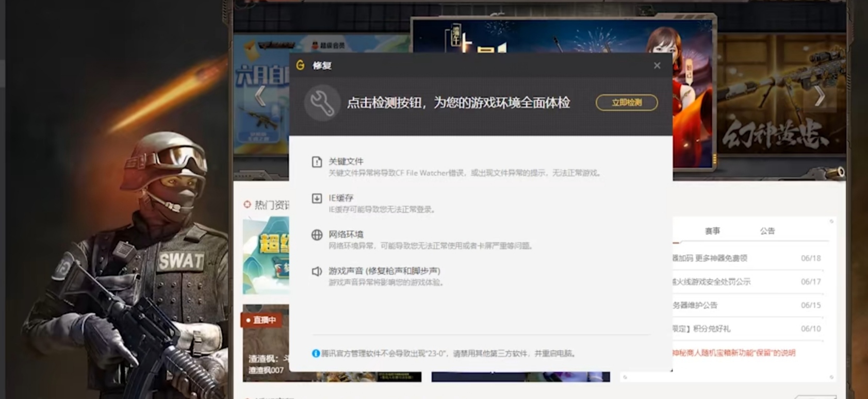Screen dimensions: 868x399
Task: Click the 关键文件 description about CF File Watcher
Action: pos(466,173)
